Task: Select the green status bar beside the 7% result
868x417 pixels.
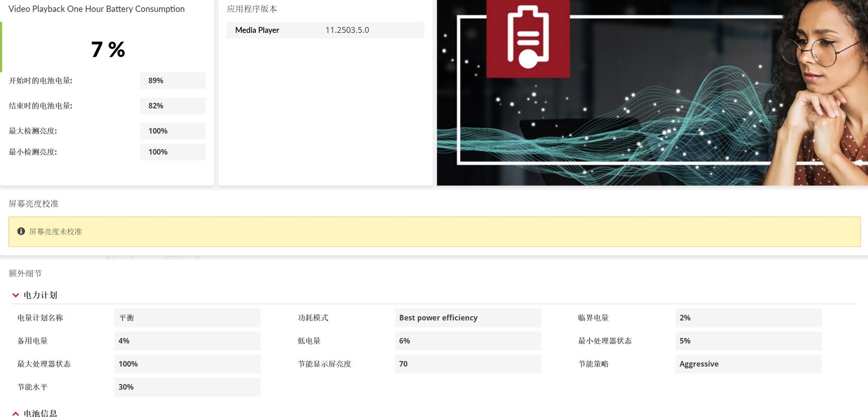Action: pyautogui.click(x=1, y=46)
